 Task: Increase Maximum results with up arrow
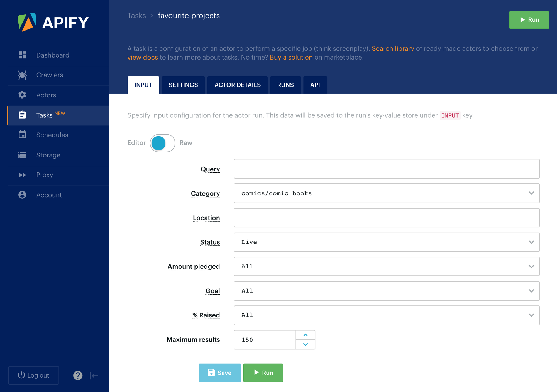pos(306,335)
